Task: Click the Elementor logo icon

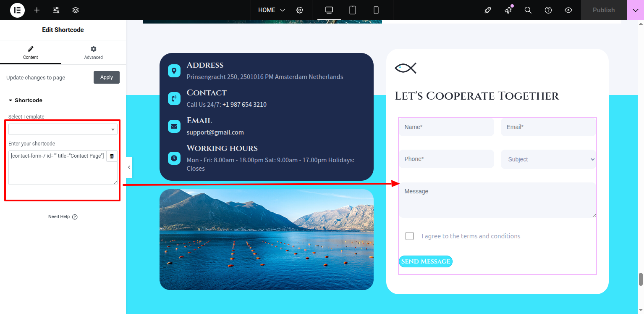Action: pos(17,10)
